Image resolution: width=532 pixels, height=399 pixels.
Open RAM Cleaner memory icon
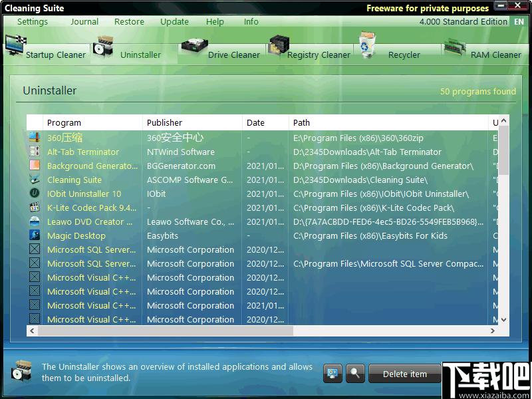coord(455,47)
